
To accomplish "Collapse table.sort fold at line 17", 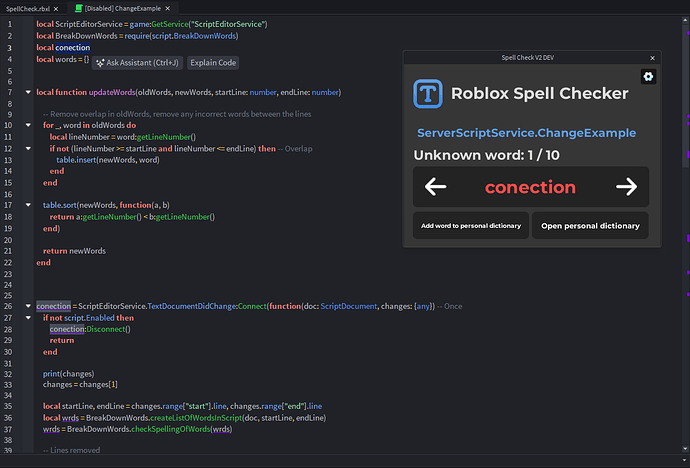I will point(28,205).
